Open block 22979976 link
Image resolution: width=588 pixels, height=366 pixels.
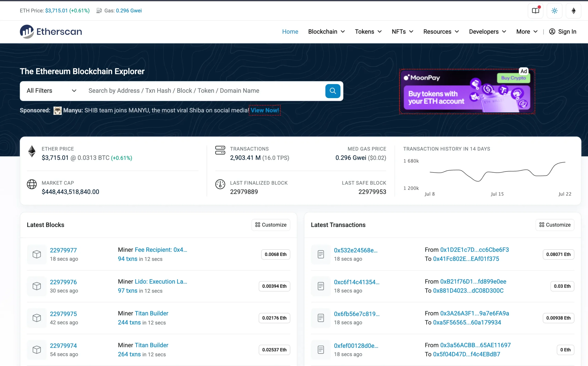63,282
